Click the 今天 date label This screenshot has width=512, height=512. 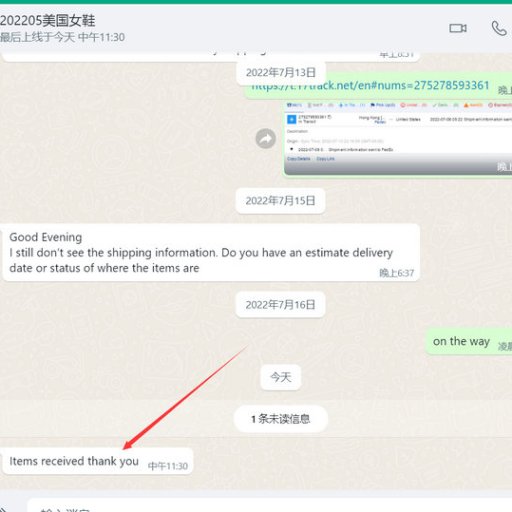[x=280, y=377]
